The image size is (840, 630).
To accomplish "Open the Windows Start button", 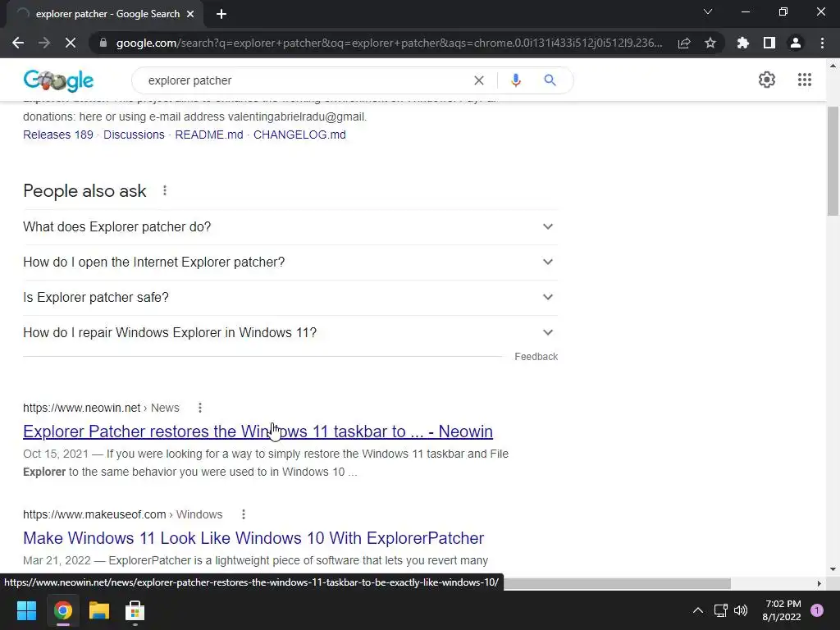I will coord(26,610).
